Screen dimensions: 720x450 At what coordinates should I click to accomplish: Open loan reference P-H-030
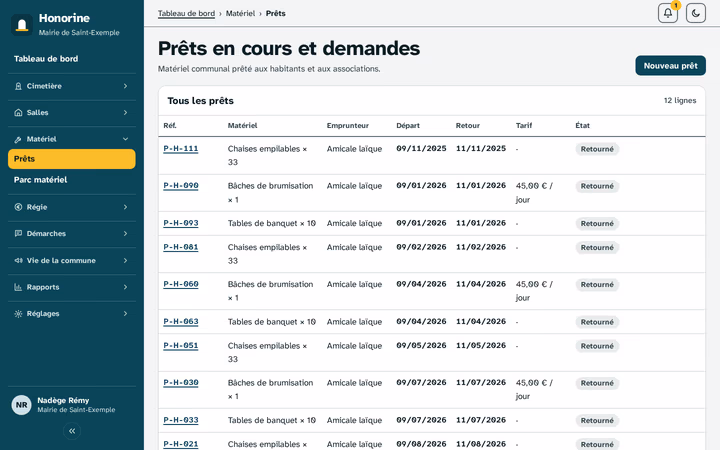pyautogui.click(x=181, y=383)
